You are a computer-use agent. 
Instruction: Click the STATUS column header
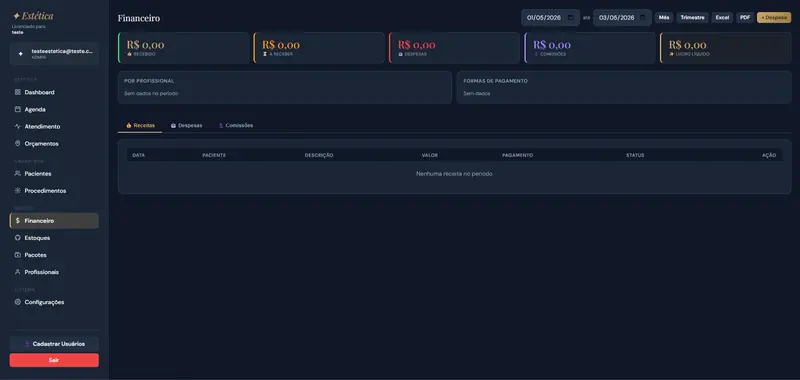[635, 155]
